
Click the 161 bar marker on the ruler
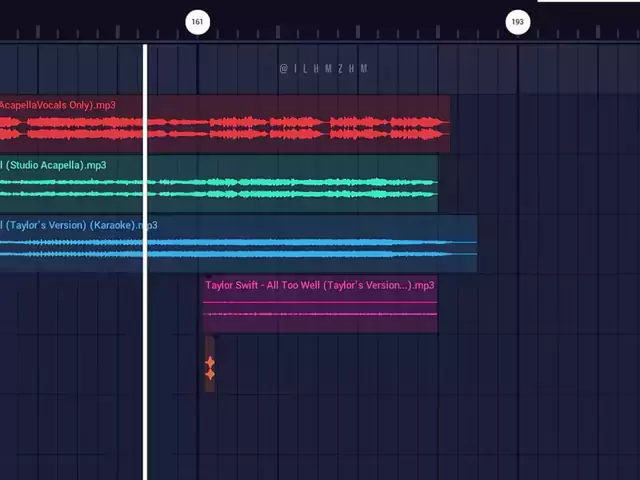(198, 21)
